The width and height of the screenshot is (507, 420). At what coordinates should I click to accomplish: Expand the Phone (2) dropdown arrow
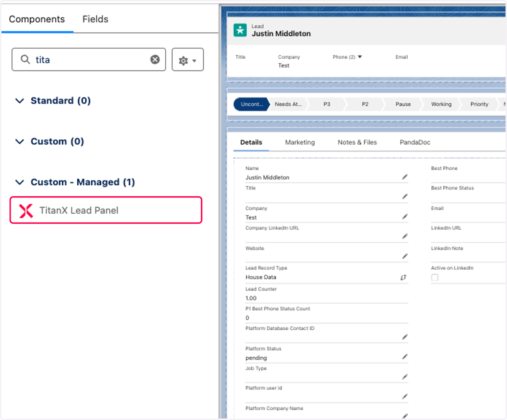tap(360, 57)
